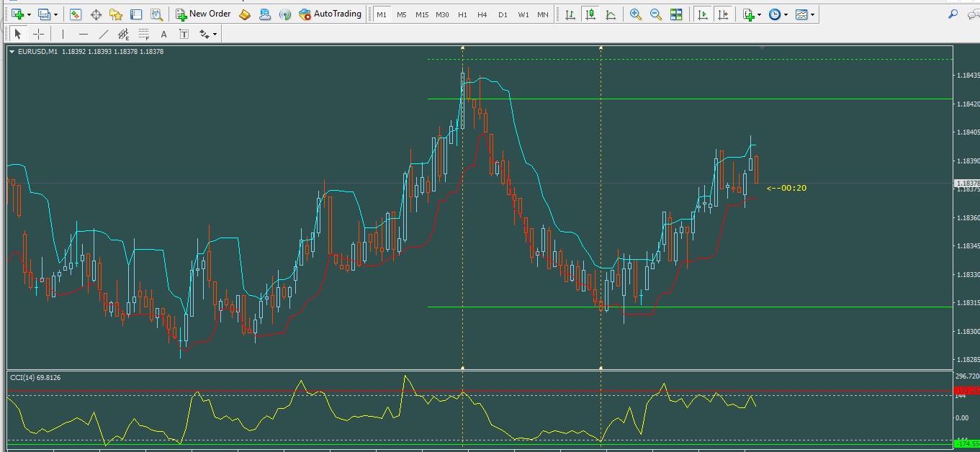Select the trendline drawing tool

click(x=104, y=34)
